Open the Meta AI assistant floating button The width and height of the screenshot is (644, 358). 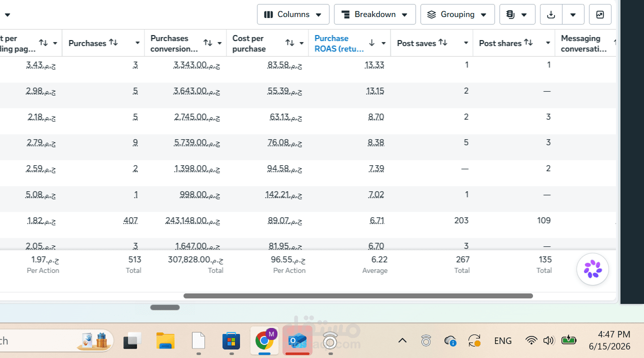coord(592,269)
